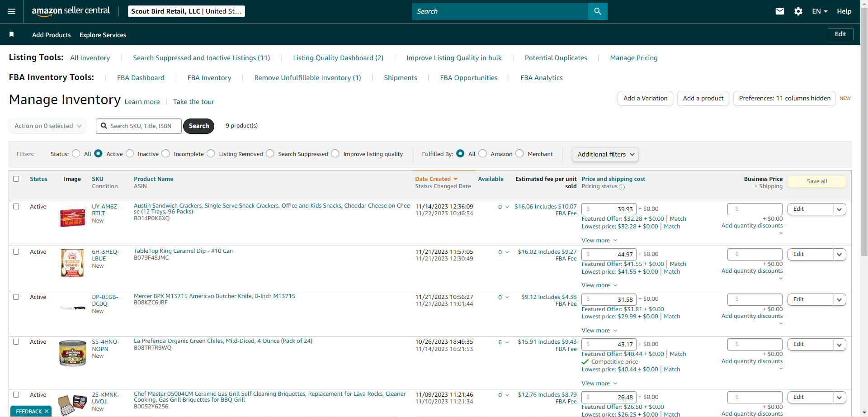The image size is (868, 417).
Task: Select Fulfilled By Amazon radio
Action: (x=482, y=153)
